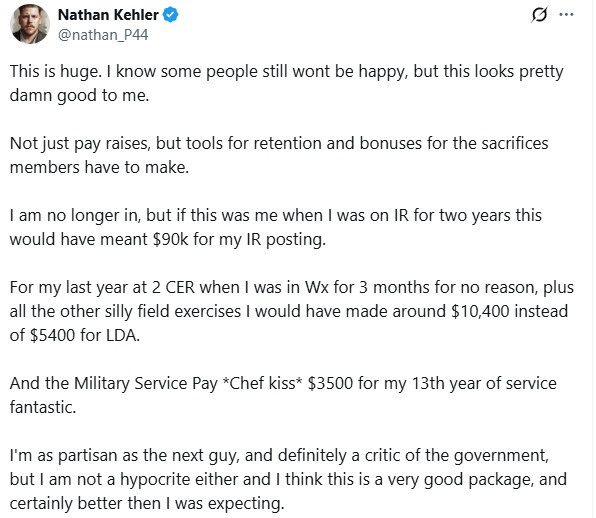Image resolution: width=596 pixels, height=518 pixels.
Task: Click the Grok slashed-circle icon
Action: pos(539,15)
